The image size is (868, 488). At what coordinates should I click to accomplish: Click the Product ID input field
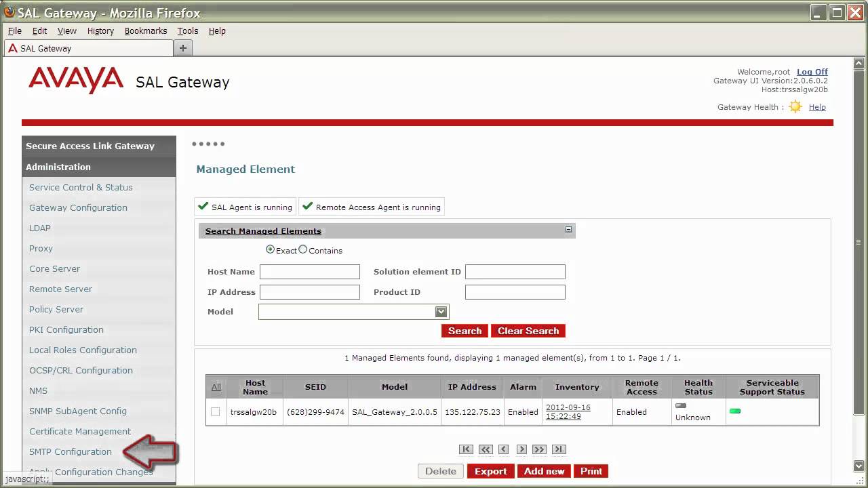(515, 292)
